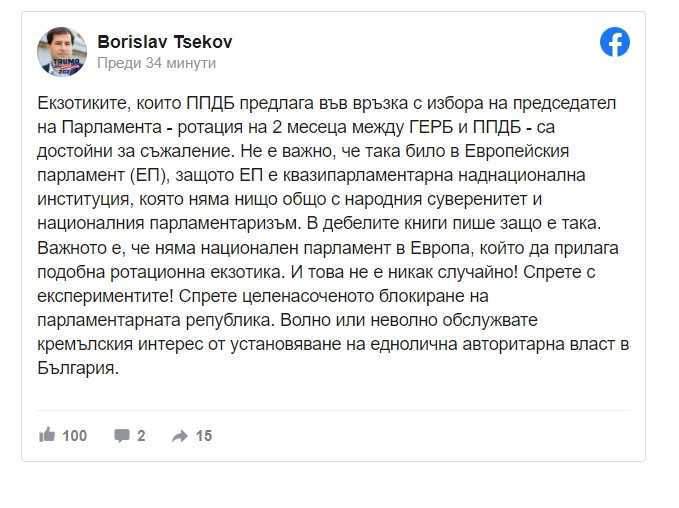
Task: Click the comment count 2
Action: coord(142,435)
